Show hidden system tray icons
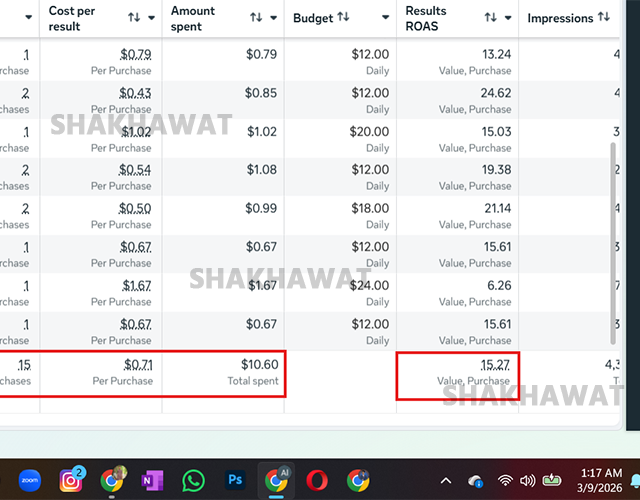 [446, 481]
